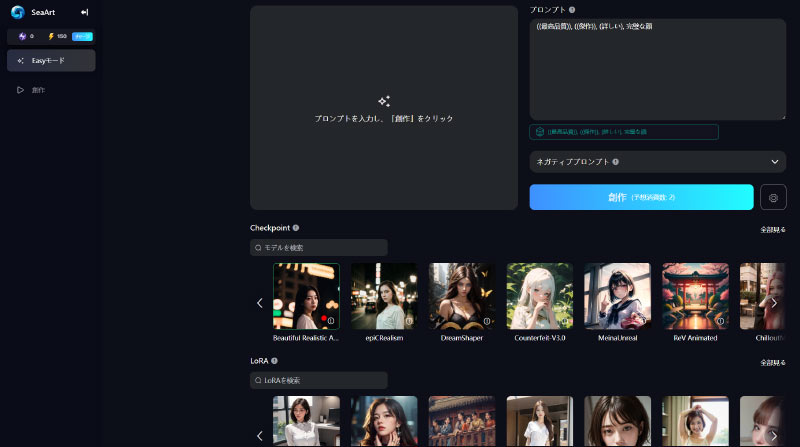Collapse the left sidebar with arrow icon
The image size is (800, 447).
[x=85, y=12]
